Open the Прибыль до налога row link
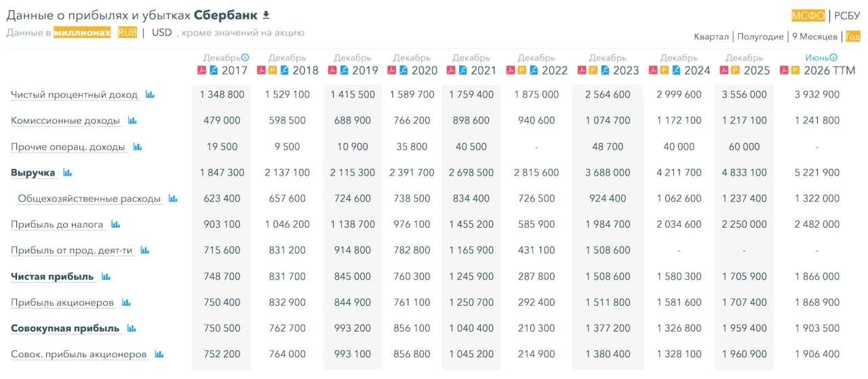868x379 pixels. point(57,224)
